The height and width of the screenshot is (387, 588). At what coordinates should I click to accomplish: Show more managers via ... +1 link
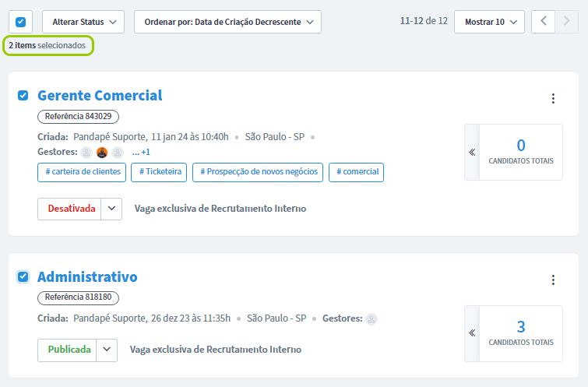tap(141, 153)
